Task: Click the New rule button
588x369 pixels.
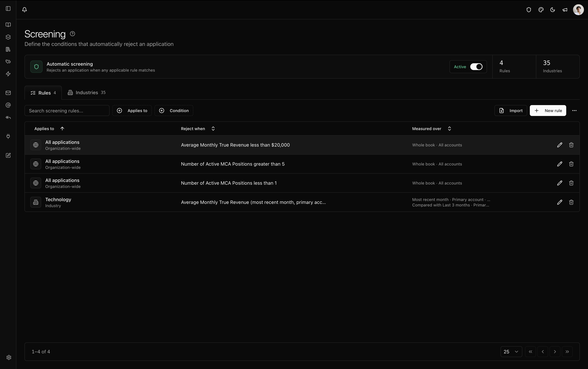Action: click(x=548, y=111)
